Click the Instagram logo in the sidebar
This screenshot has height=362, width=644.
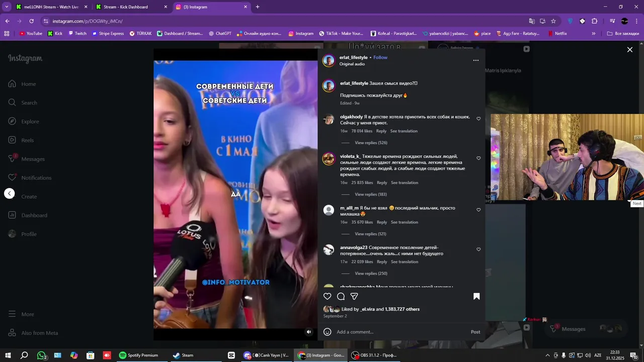tap(25, 58)
